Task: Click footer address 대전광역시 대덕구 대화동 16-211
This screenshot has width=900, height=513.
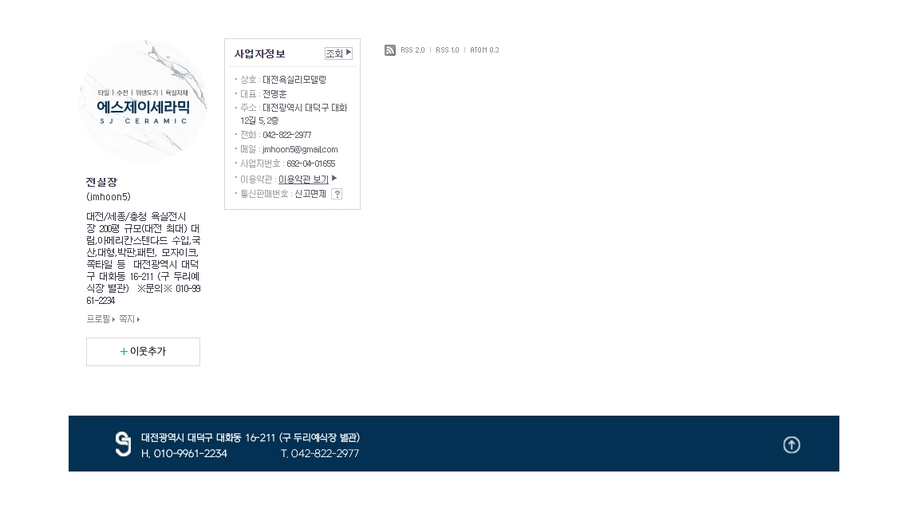Action: 208,438
